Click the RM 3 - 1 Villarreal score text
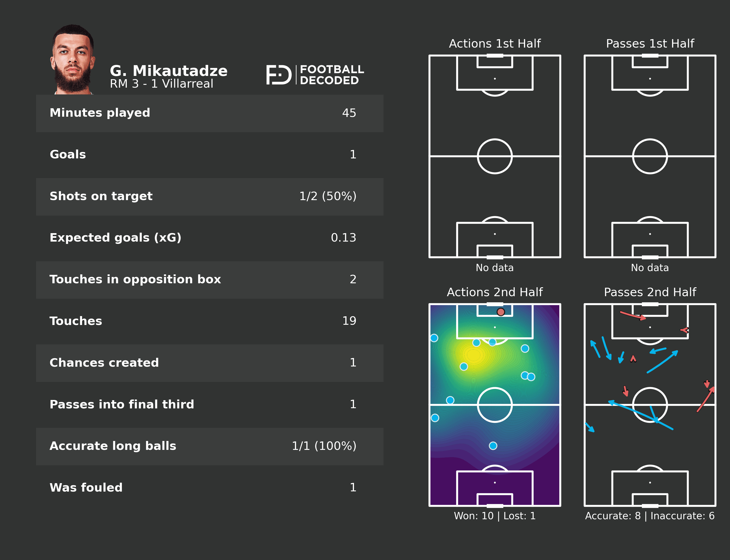The width and height of the screenshot is (730, 560). pos(162,84)
